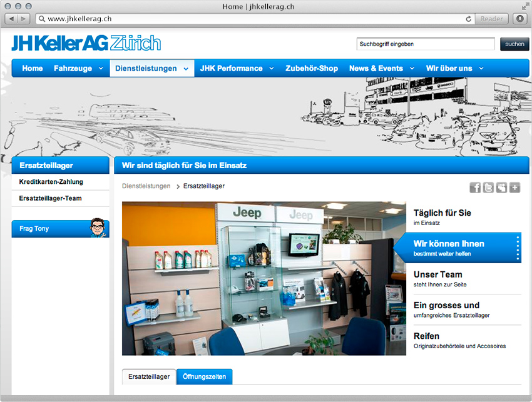Switch to Öffnungszeiten tab
This screenshot has height=402, width=532.
(x=204, y=376)
